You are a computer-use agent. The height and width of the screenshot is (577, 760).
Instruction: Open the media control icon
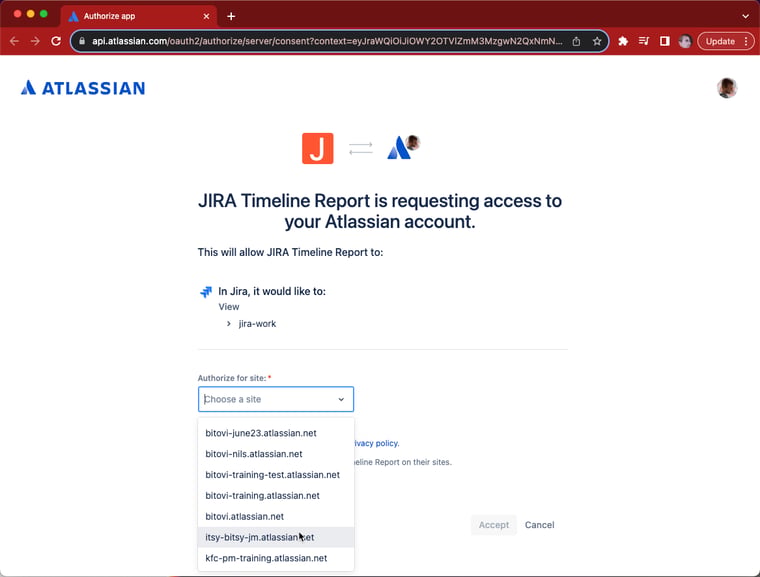pos(644,41)
